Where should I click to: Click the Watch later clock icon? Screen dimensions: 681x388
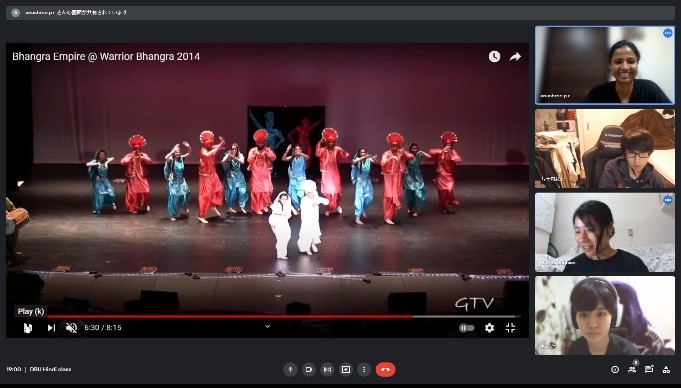pyautogui.click(x=494, y=56)
